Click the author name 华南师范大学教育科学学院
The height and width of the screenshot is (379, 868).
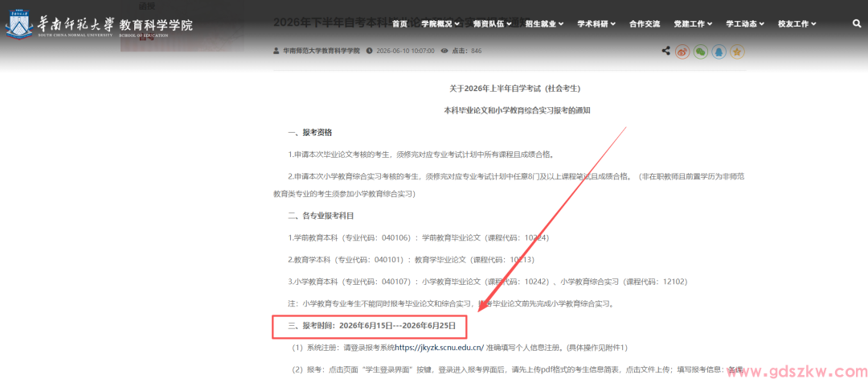pos(321,51)
